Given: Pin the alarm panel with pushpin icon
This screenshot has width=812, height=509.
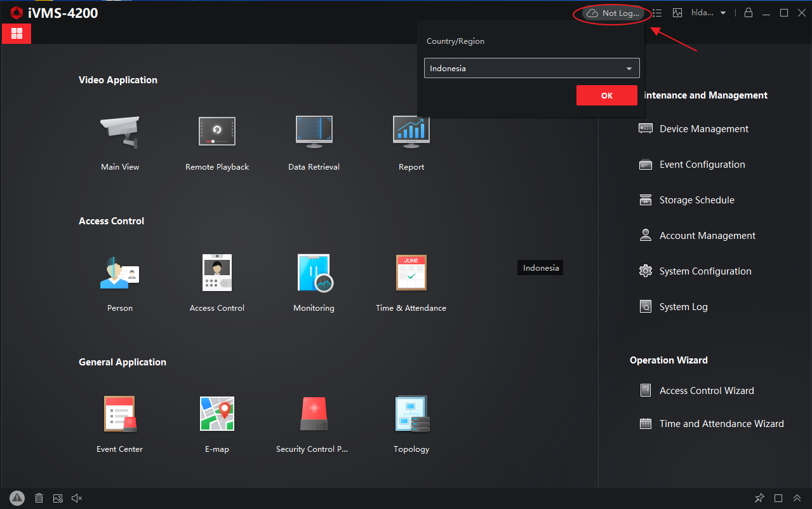Looking at the screenshot, I should pos(759,498).
